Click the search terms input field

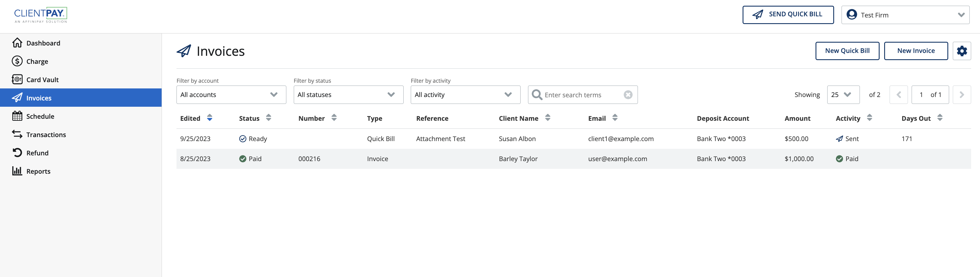click(x=582, y=95)
